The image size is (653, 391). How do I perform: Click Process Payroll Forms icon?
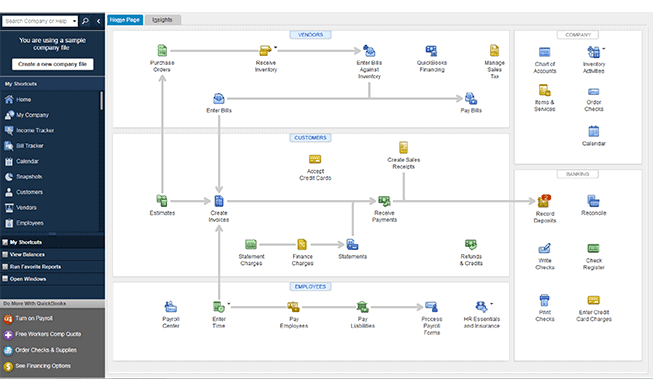coord(431,307)
